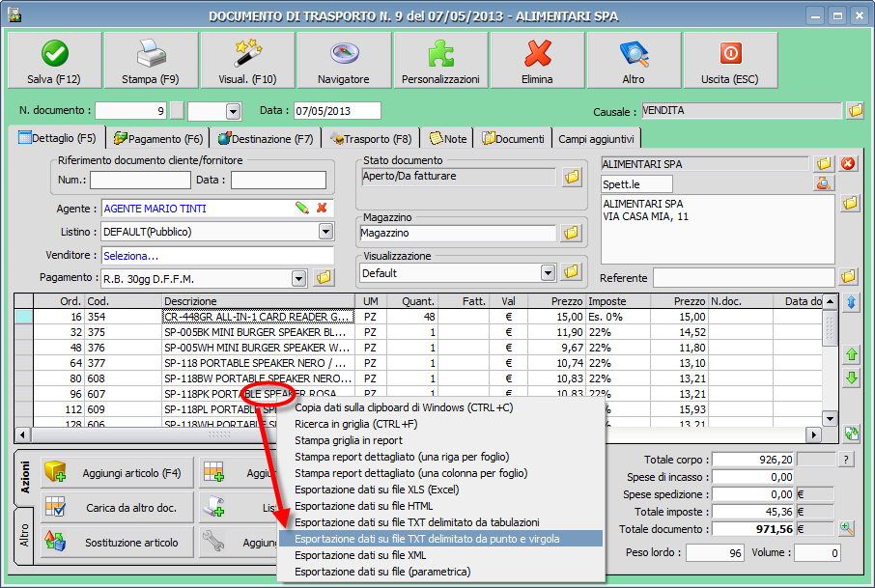This screenshot has height=588, width=875.
Task: Choose Esportazione dati su file XLS (Excel)
Action: [x=440, y=490]
